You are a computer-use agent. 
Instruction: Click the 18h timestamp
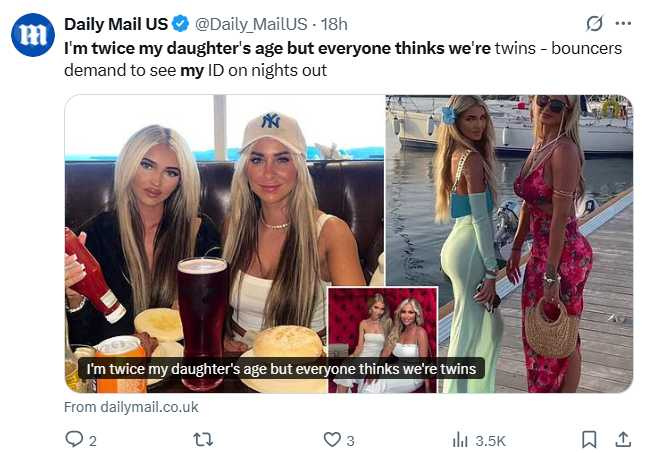334,24
